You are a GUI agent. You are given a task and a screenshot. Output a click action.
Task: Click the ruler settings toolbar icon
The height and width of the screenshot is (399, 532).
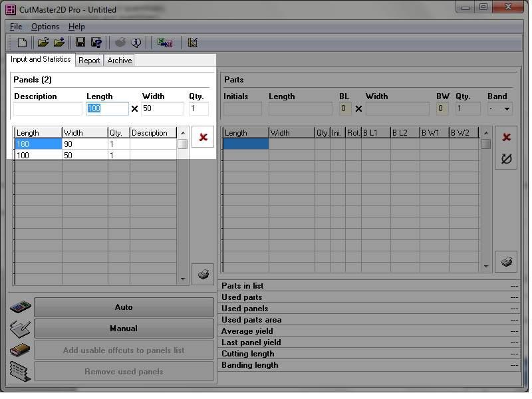(193, 43)
